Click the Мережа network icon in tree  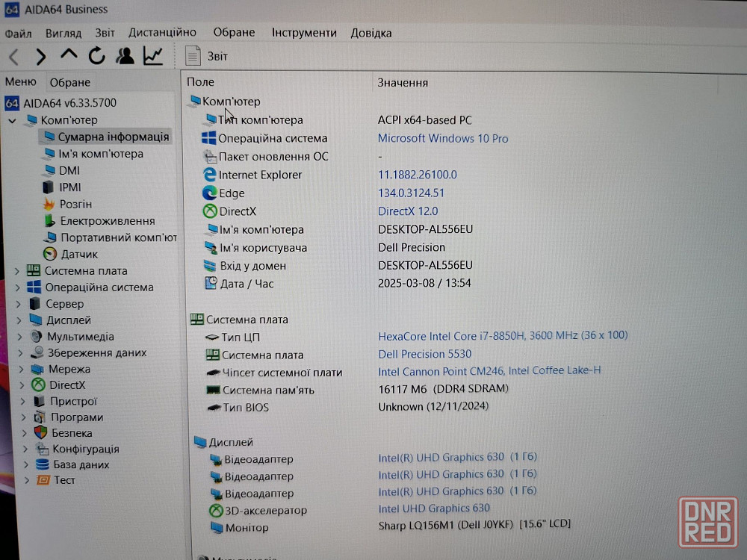tap(37, 369)
